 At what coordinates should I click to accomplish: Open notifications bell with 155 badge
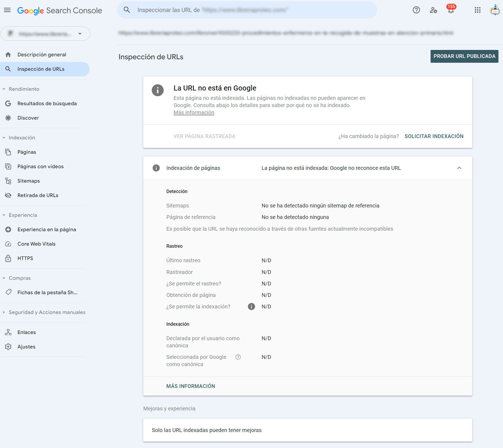451,9
